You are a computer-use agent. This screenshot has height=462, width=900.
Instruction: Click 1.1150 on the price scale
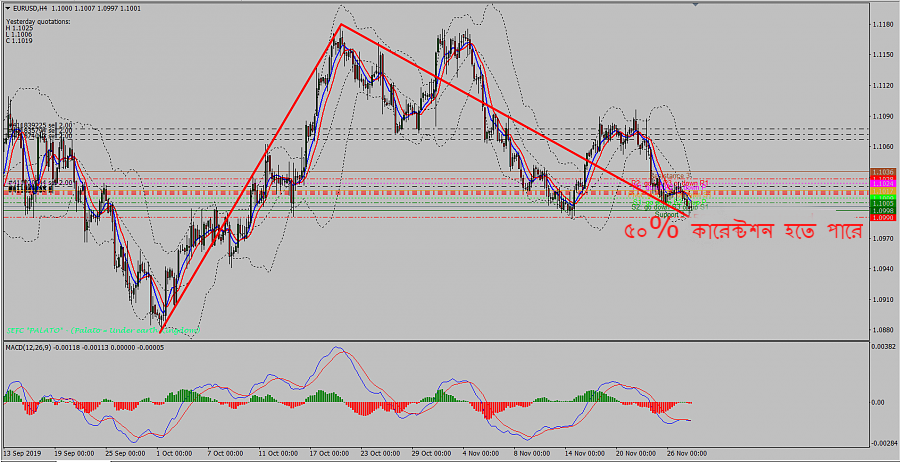point(882,55)
